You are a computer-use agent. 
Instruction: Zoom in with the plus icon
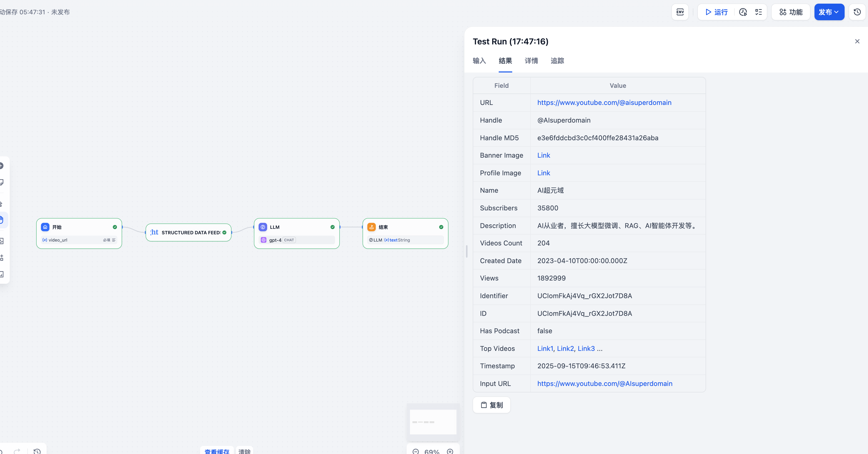tap(450, 451)
